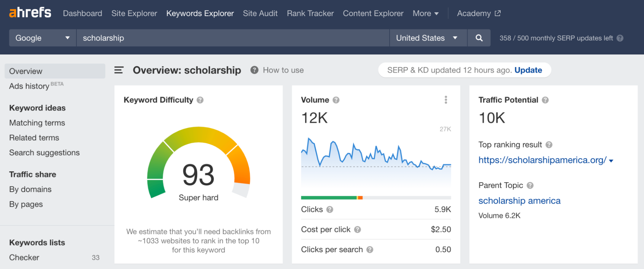Select Matching terms in the sidebar
644x269 pixels.
pos(37,123)
